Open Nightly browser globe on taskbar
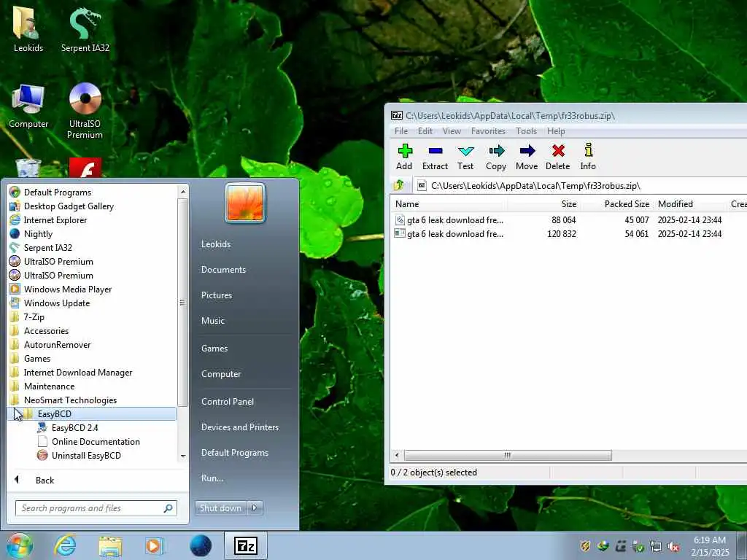747x560 pixels. pyautogui.click(x=200, y=545)
